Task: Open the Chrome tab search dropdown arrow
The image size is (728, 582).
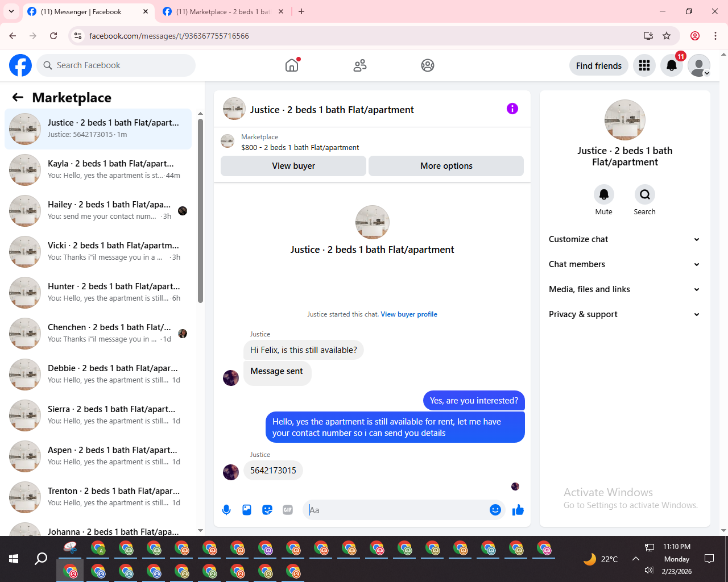Action: pos(11,11)
